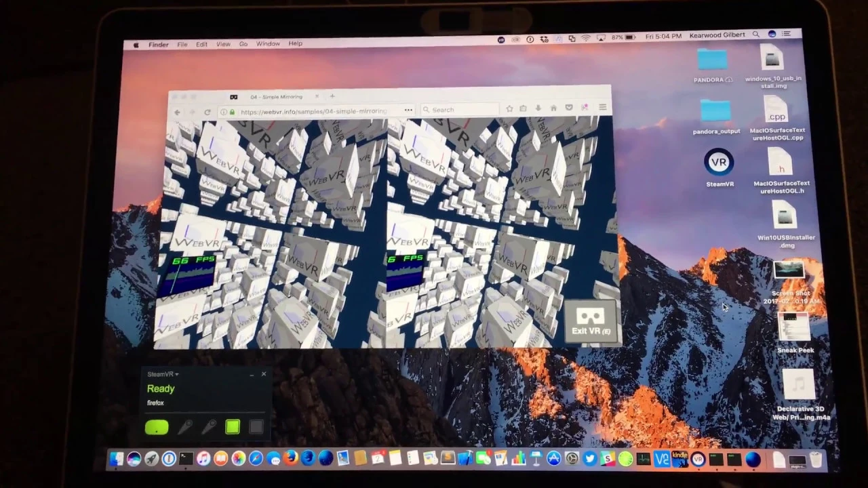Select the 04 - Simple Mirroring tab
Image resolution: width=868 pixels, height=488 pixels.
click(275, 97)
